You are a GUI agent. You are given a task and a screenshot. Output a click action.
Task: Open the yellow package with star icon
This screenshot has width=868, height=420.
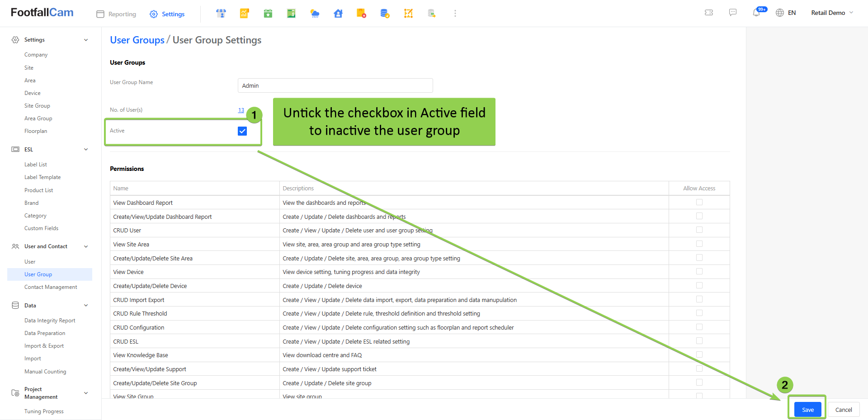(361, 14)
